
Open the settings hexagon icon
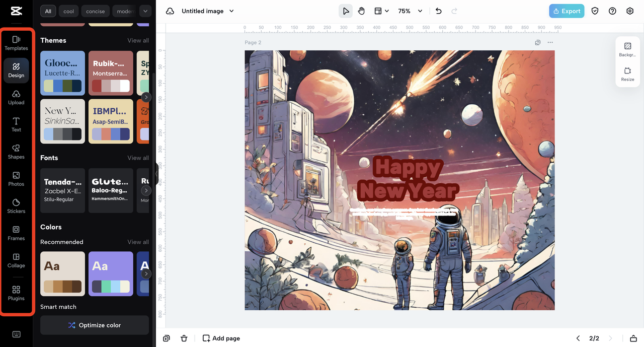(x=630, y=11)
